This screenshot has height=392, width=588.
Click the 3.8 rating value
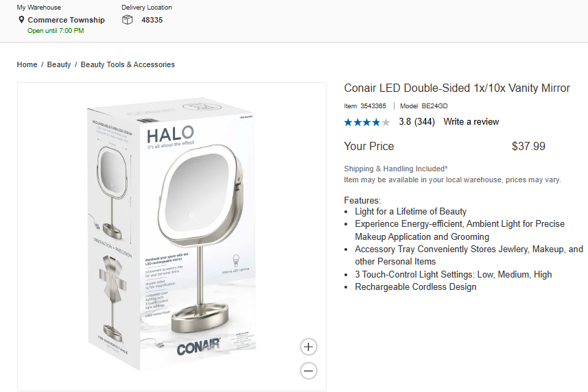tap(405, 122)
